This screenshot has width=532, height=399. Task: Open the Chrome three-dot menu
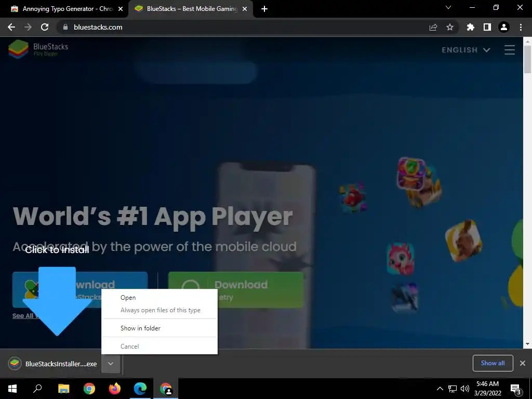pyautogui.click(x=521, y=27)
